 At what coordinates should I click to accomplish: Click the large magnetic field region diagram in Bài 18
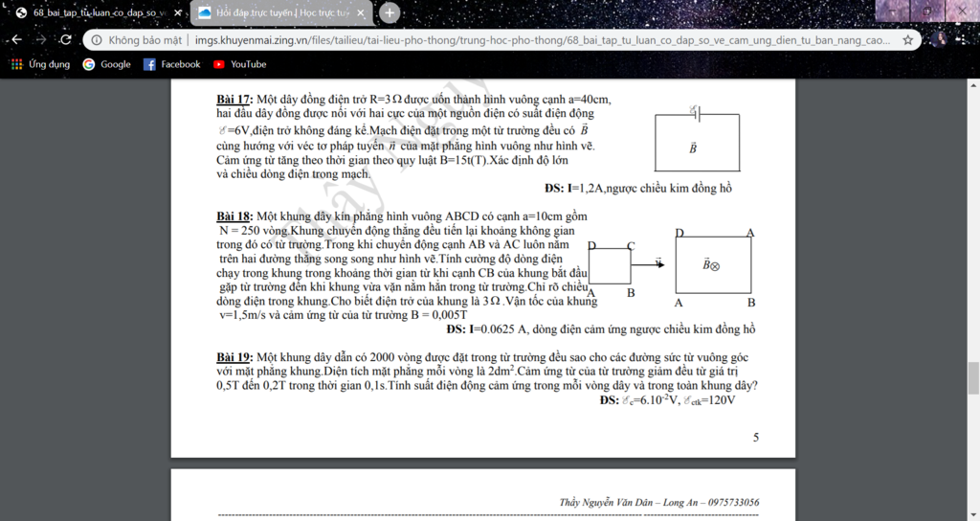714,265
